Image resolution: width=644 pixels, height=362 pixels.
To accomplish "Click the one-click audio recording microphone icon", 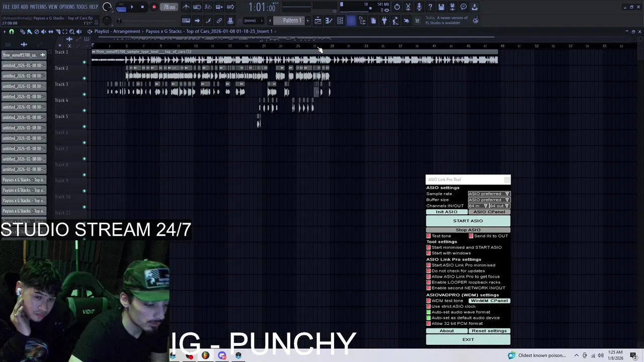I will point(419,7).
